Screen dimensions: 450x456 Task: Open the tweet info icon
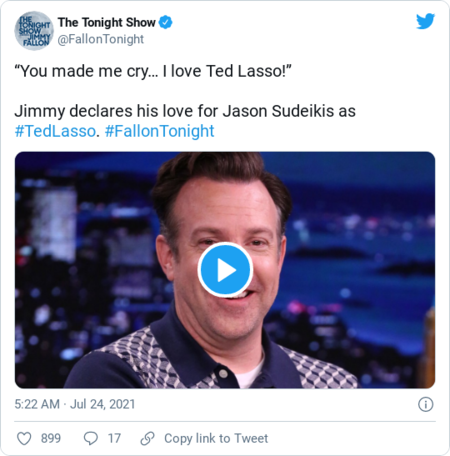tap(426, 404)
